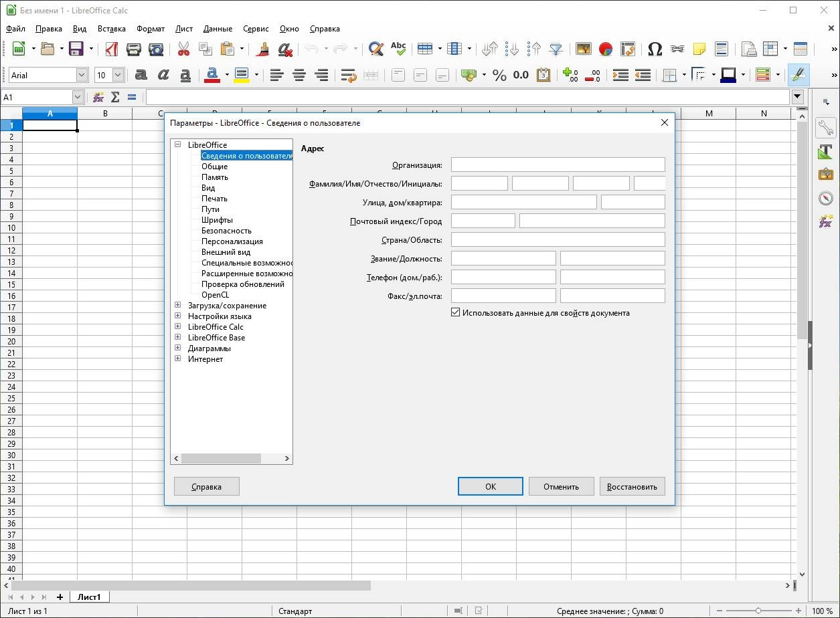Click the Copy icon

(x=205, y=49)
